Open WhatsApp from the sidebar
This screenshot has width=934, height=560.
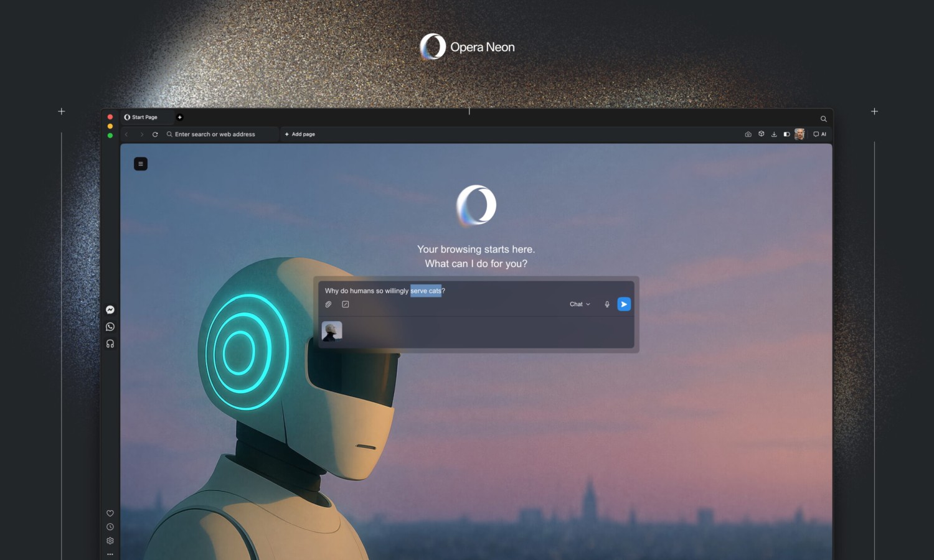pyautogui.click(x=110, y=327)
